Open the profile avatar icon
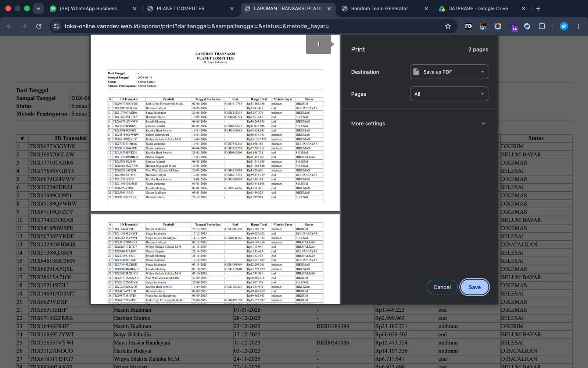 tap(564, 26)
